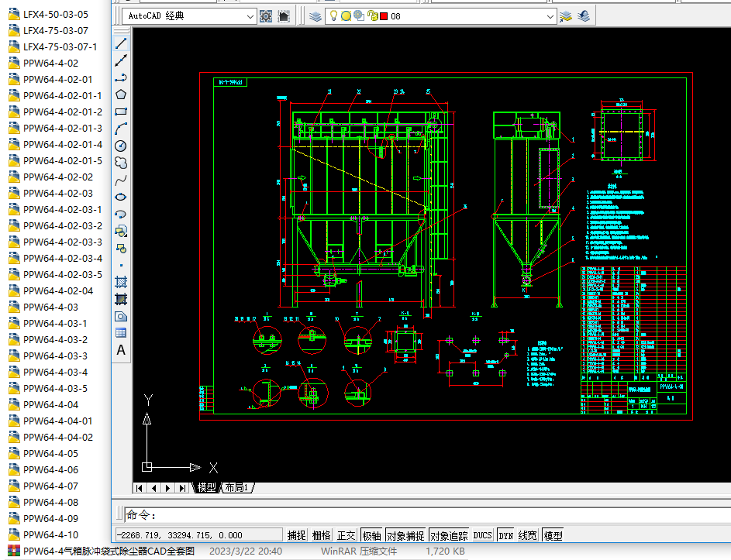Enable 对象捕捉 object snap
The height and width of the screenshot is (560, 731).
point(404,534)
